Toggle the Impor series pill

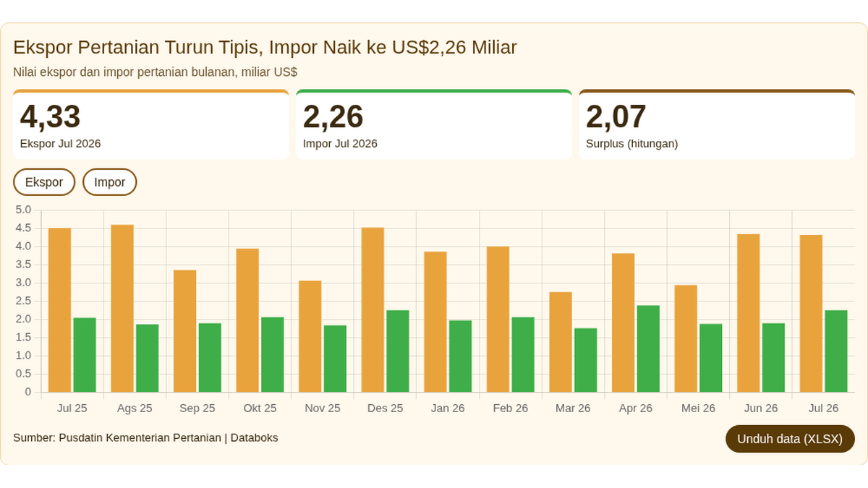pyautogui.click(x=110, y=182)
